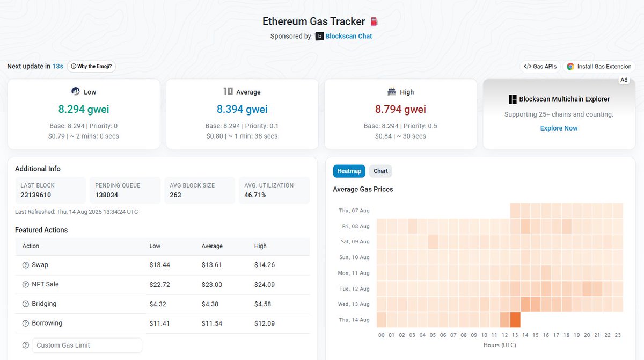Click the speedometer icon above Average

[x=228, y=91]
